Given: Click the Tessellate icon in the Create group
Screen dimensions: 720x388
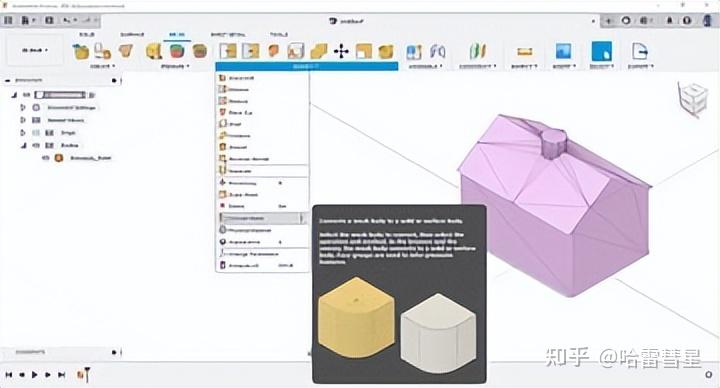Looking at the screenshot, I should click(x=103, y=51).
